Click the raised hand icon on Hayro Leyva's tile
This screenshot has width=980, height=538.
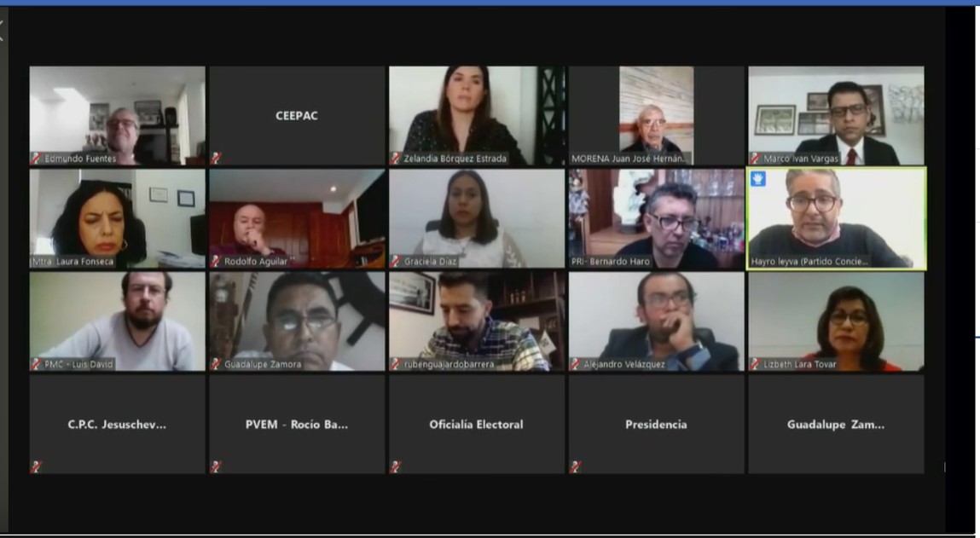(x=757, y=179)
